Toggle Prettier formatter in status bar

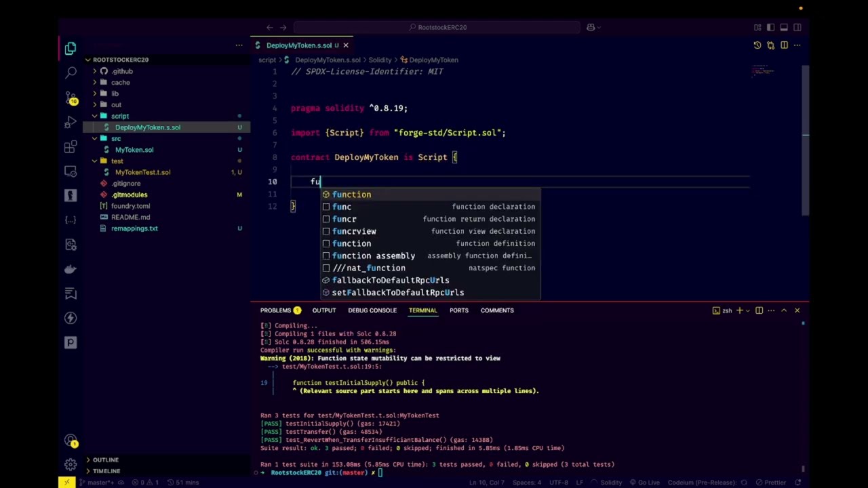pyautogui.click(x=770, y=483)
